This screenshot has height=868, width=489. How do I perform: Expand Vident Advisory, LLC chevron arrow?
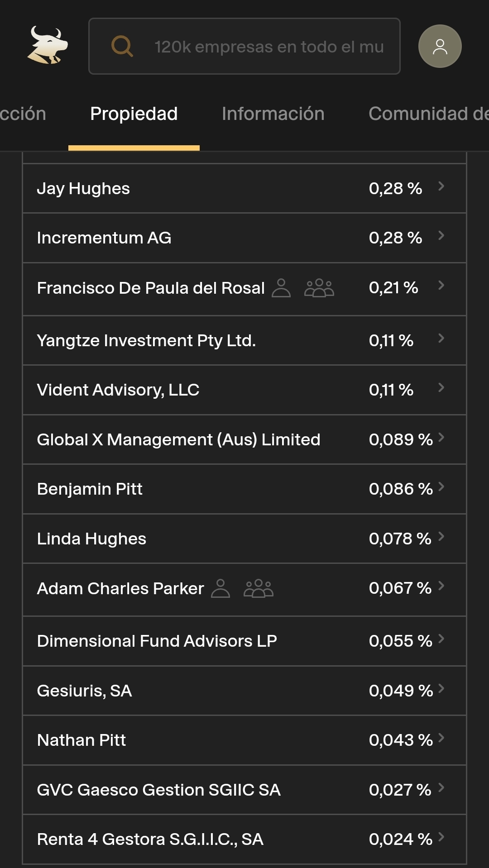(441, 388)
